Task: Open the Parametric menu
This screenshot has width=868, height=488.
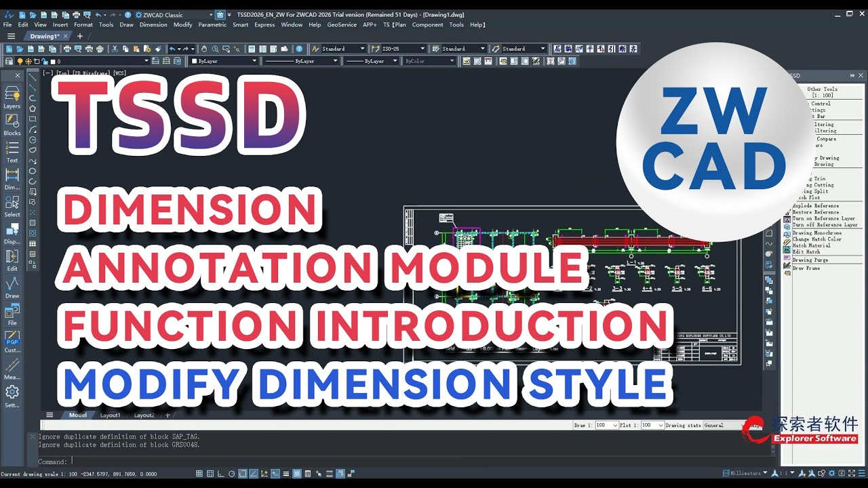Action: 212,25
